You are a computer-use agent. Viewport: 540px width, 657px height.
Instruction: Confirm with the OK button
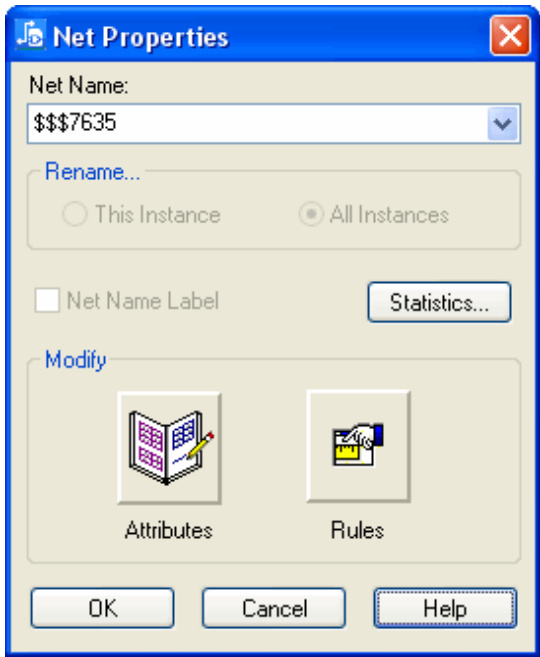tap(103, 608)
